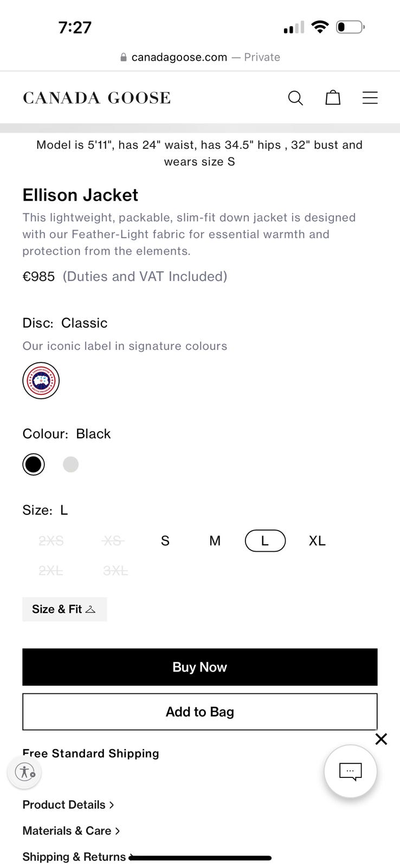This screenshot has width=400, height=868.
Task: Open the hamburger menu icon
Action: tap(370, 98)
